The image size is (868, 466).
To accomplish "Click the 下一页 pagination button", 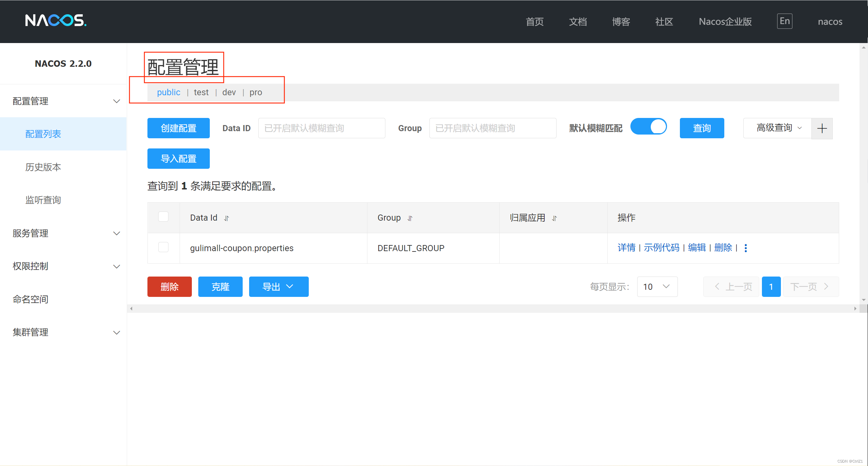I will pyautogui.click(x=811, y=287).
